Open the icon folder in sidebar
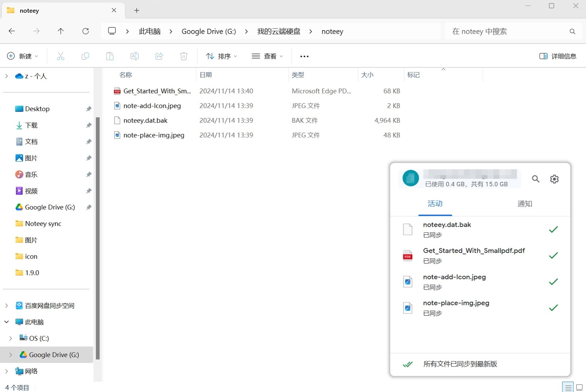 [x=31, y=256]
